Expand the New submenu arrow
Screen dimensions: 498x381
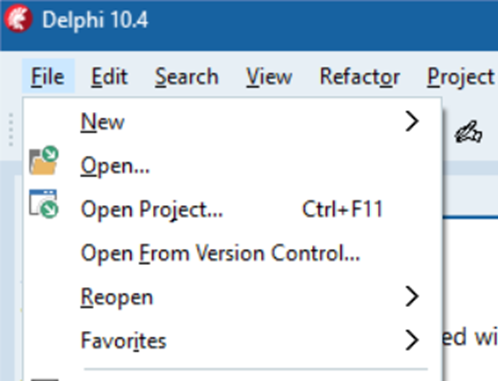tap(412, 121)
